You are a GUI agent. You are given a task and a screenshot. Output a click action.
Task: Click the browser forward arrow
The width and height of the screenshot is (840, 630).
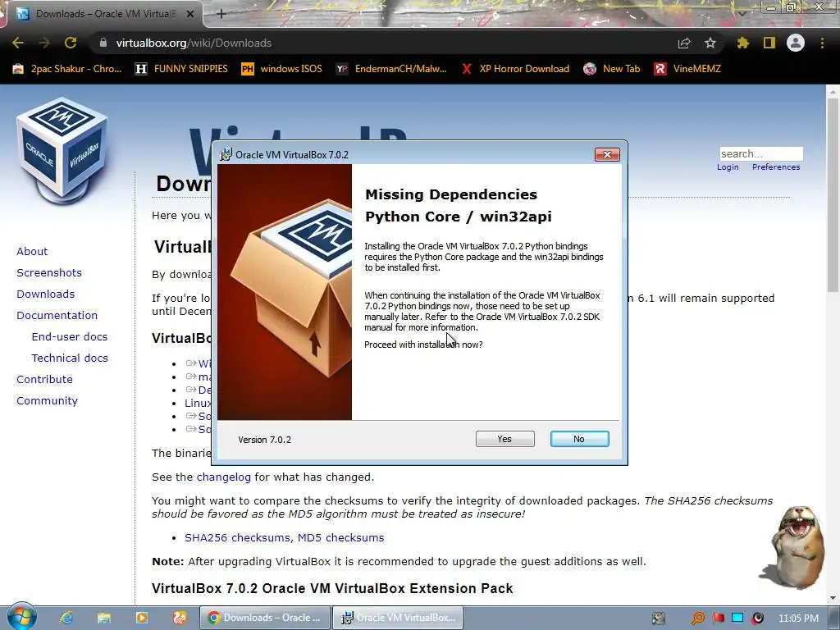[x=44, y=43]
